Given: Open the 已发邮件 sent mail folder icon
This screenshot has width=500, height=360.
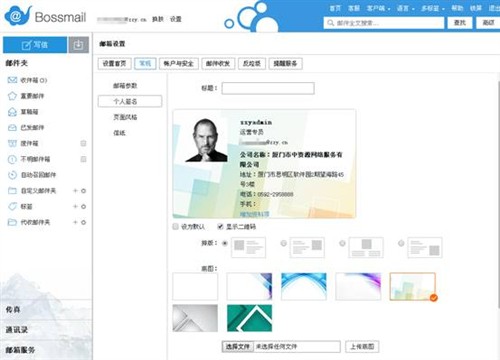Looking at the screenshot, I should (12, 127).
